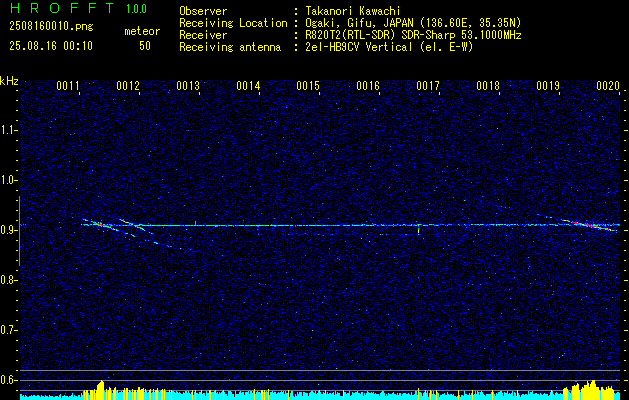Click the Receiver field label
Viewport: 629px width, 400px height.
tap(203, 35)
